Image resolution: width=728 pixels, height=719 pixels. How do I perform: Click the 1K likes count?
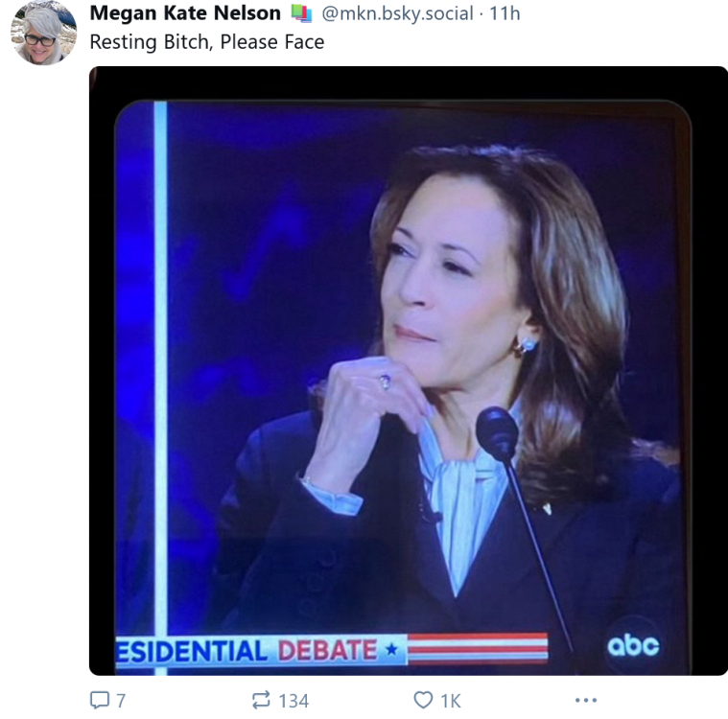[x=450, y=701]
